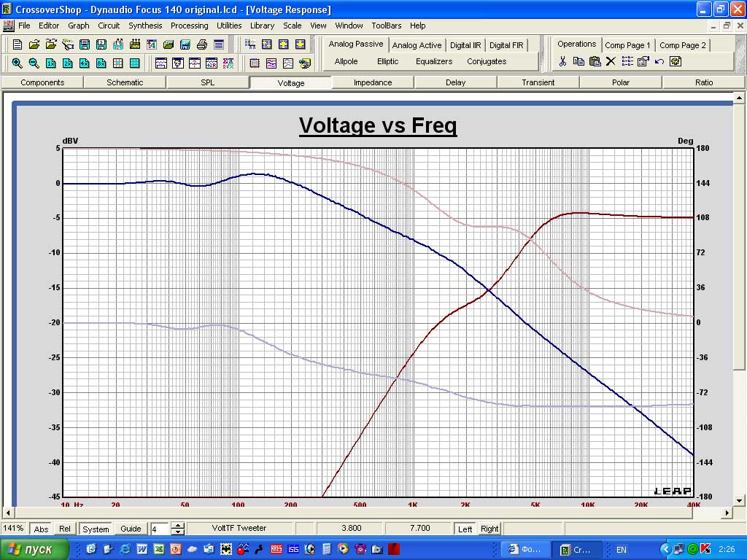Click the 141% zoom status field
Image resolution: width=747 pixels, height=560 pixels.
pyautogui.click(x=13, y=528)
